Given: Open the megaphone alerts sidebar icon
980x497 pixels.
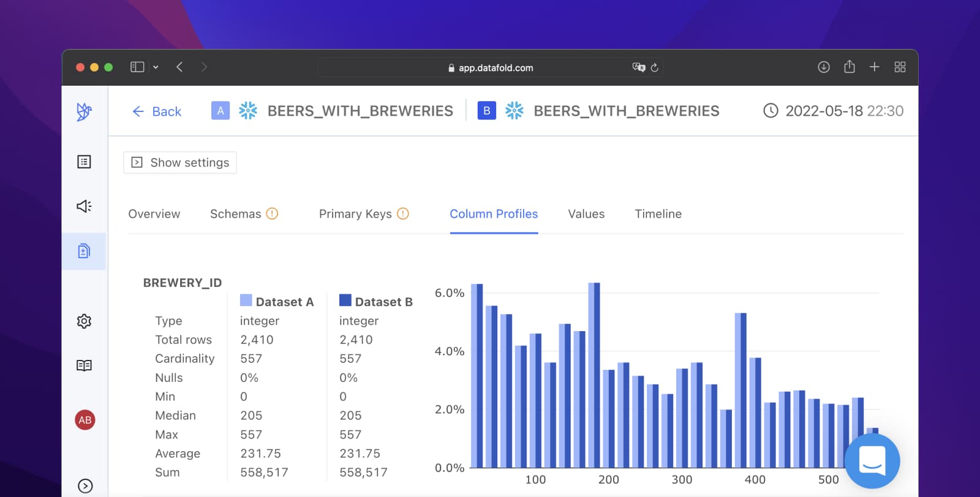Looking at the screenshot, I should click(x=84, y=206).
